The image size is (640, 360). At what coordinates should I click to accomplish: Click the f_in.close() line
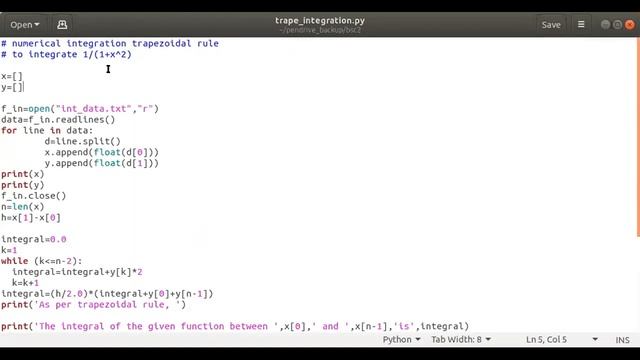point(33,196)
